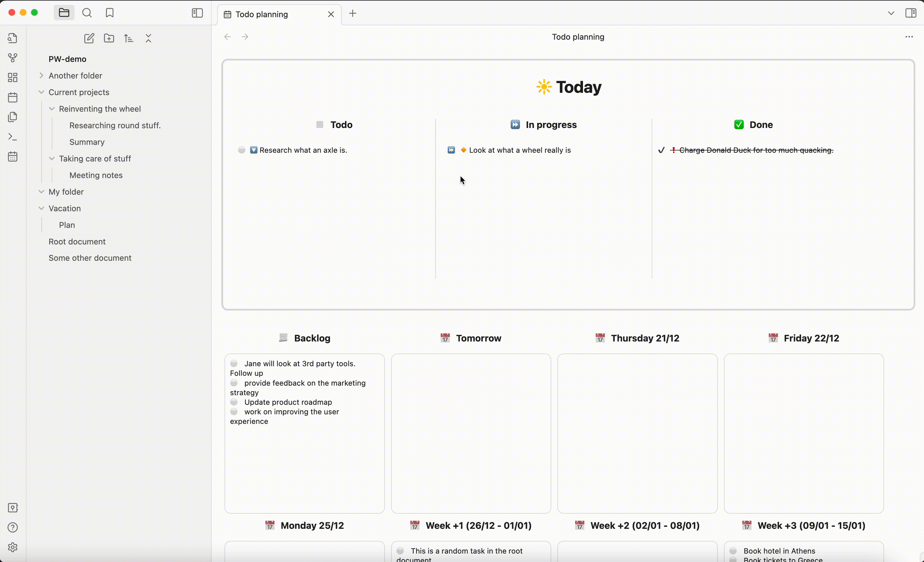Collapse all folders in file explorer

click(149, 38)
